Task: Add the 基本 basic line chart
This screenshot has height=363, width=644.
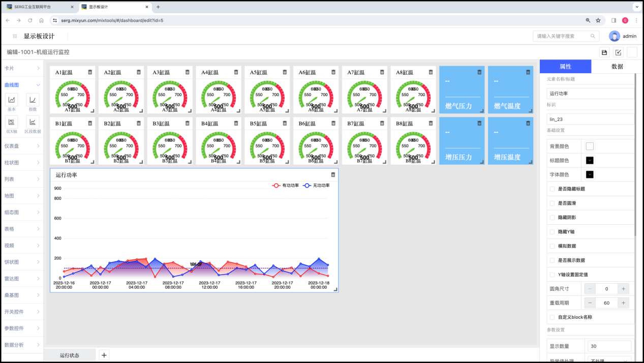Action: coord(11,100)
